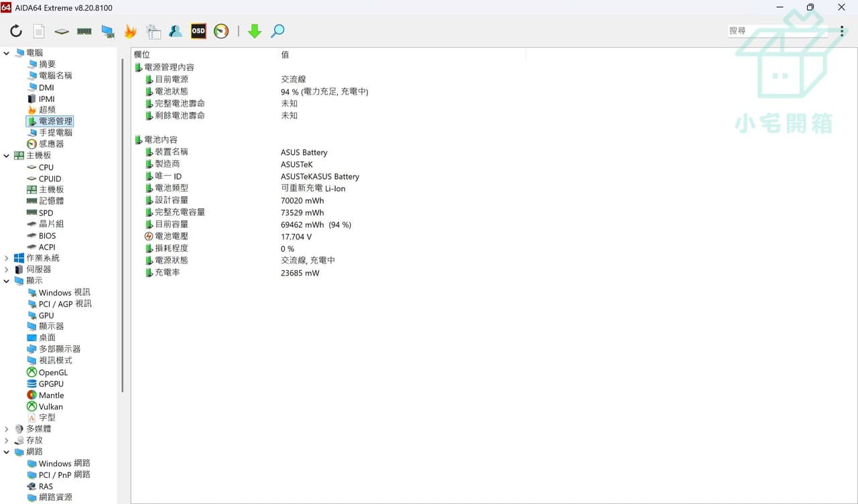Screen dimensions: 858x504
Task: Expand the 作業系統 tree node
Action: click(7, 258)
